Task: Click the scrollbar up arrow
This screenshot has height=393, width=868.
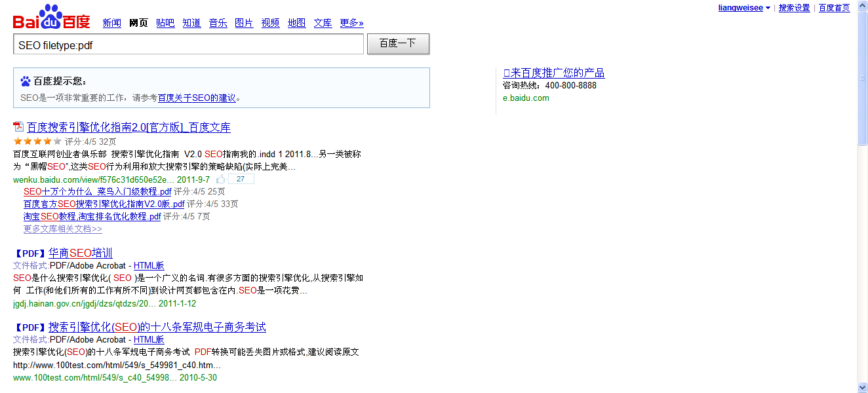Action: tap(862, 5)
